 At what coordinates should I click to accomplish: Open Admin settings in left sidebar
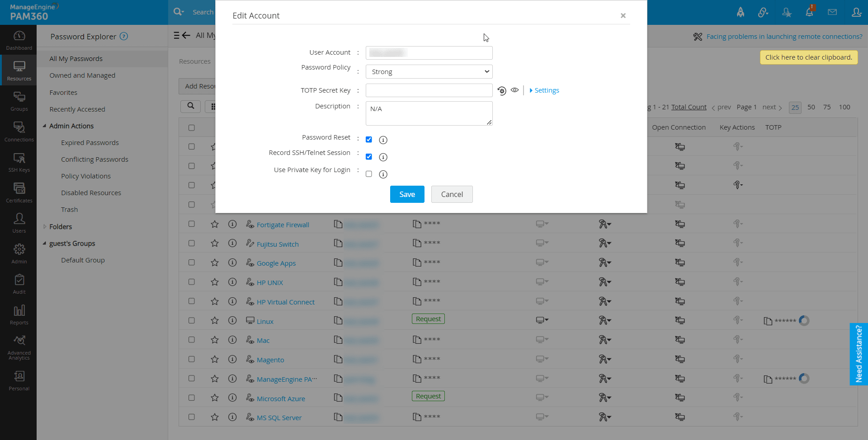pos(19,254)
